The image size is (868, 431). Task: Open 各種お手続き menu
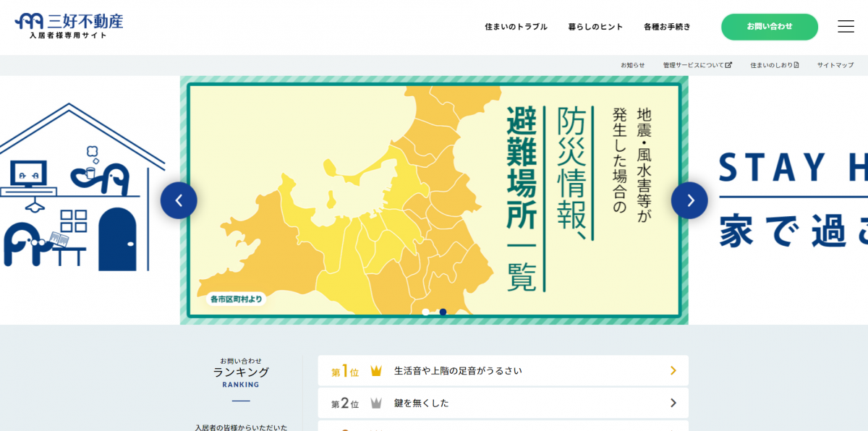click(667, 27)
